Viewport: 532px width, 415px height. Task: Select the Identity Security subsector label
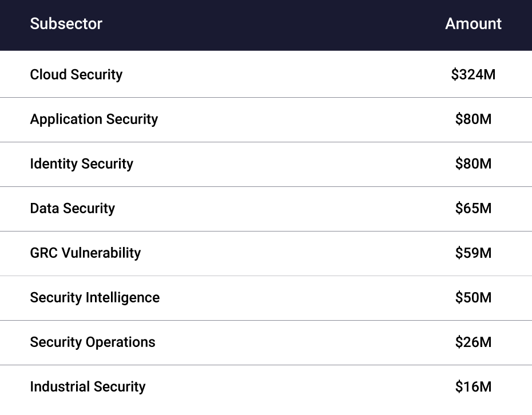pos(81,164)
